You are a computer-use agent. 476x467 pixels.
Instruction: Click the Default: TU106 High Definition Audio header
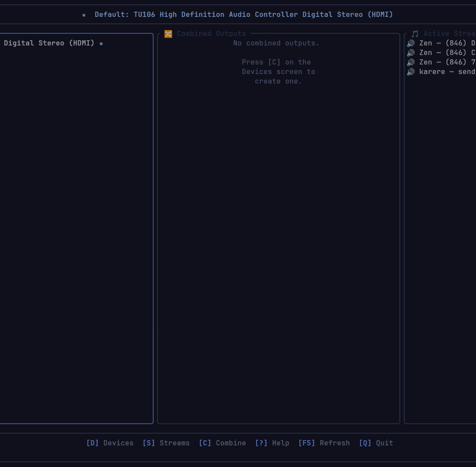tap(244, 15)
